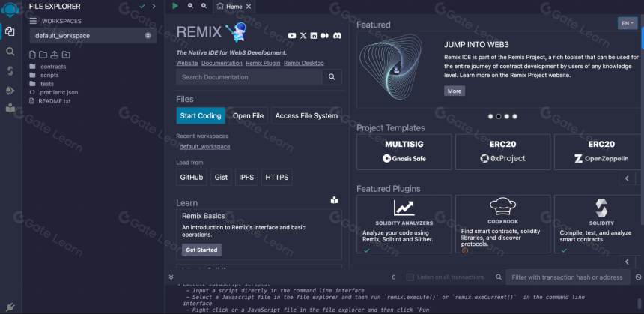The image size is (644, 314).
Task: Click Access File System button
Action: coord(306,116)
